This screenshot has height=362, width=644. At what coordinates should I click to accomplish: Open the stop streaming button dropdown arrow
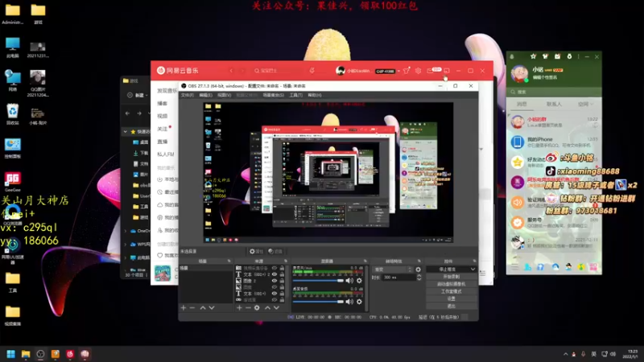coord(473,269)
